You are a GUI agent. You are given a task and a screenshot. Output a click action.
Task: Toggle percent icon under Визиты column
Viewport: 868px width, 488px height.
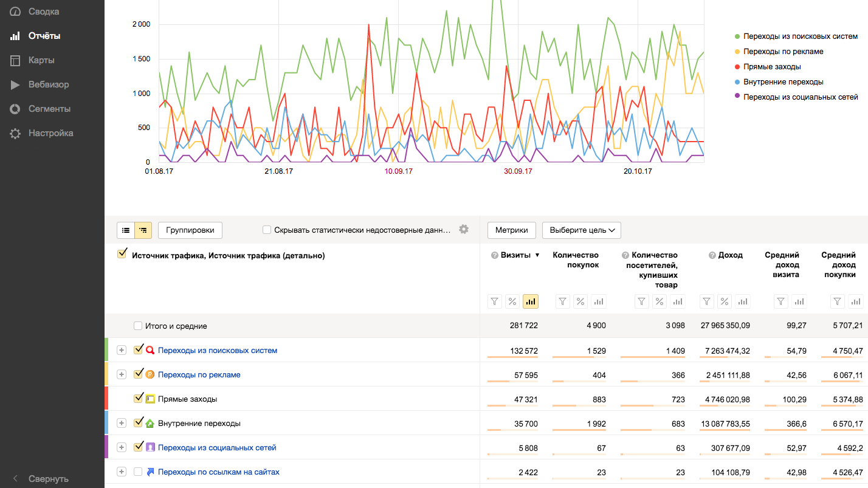(x=512, y=301)
